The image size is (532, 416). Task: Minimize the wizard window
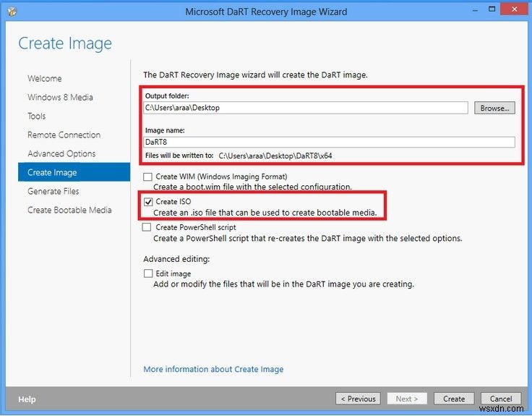475,10
